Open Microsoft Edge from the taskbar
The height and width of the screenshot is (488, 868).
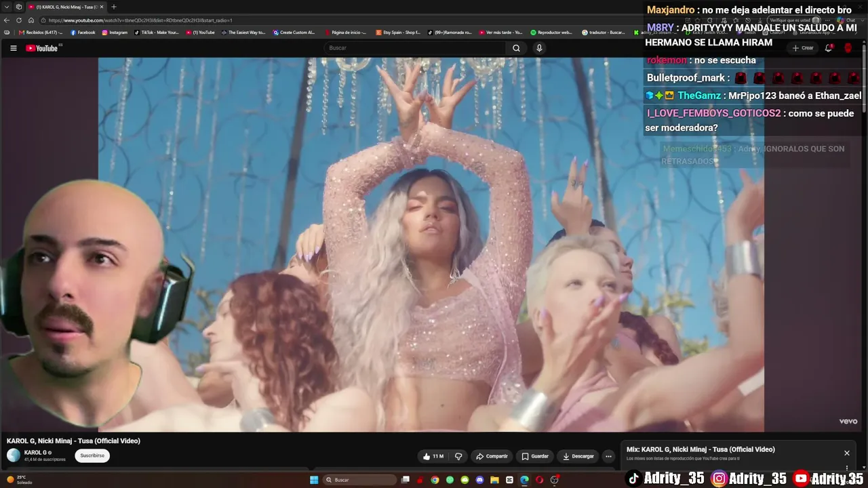[x=524, y=480]
